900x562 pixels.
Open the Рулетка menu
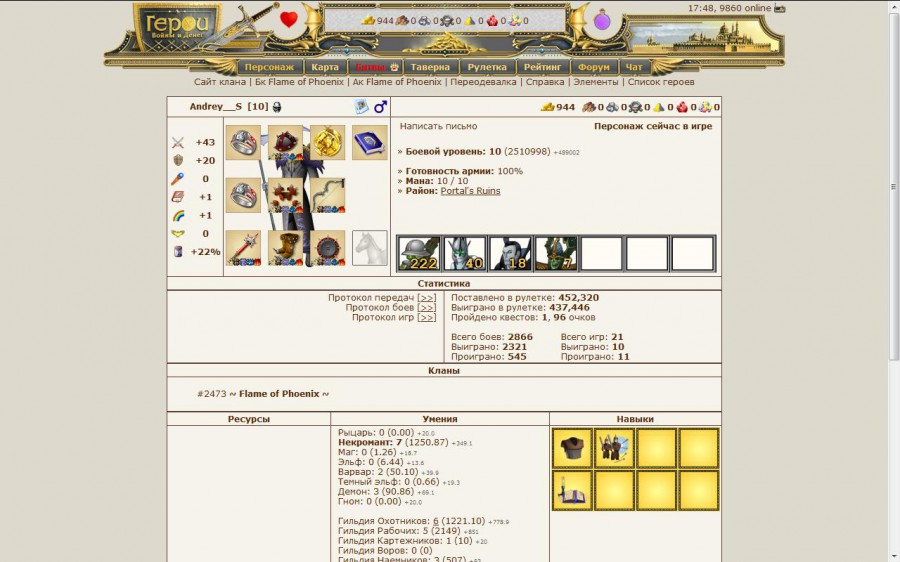click(x=487, y=67)
